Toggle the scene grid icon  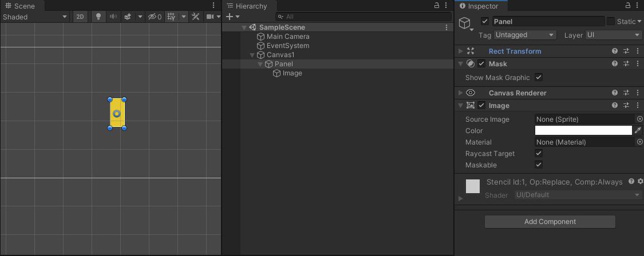(172, 17)
